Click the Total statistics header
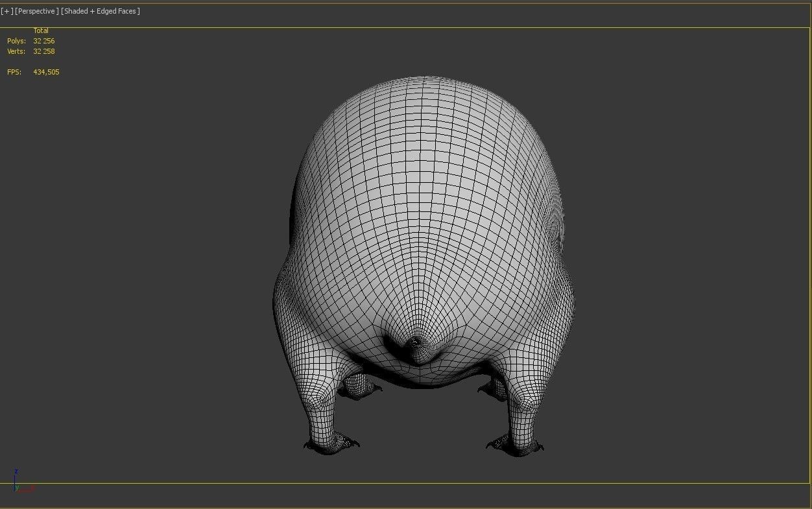The width and height of the screenshot is (812, 509). point(41,30)
